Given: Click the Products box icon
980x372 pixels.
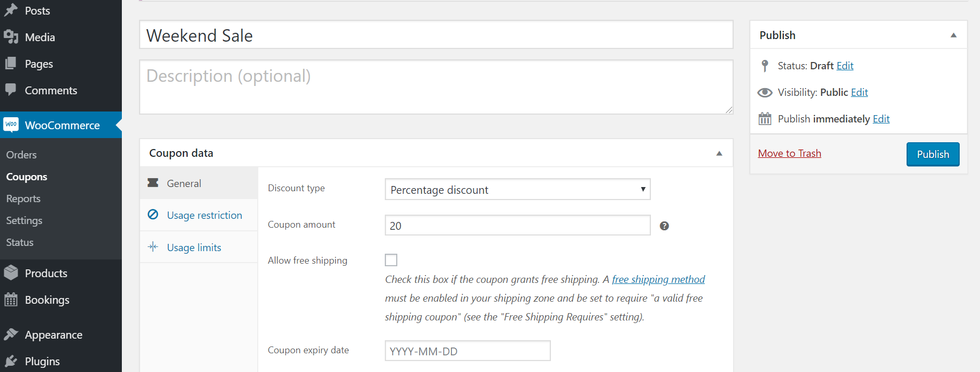Looking at the screenshot, I should click(11, 273).
